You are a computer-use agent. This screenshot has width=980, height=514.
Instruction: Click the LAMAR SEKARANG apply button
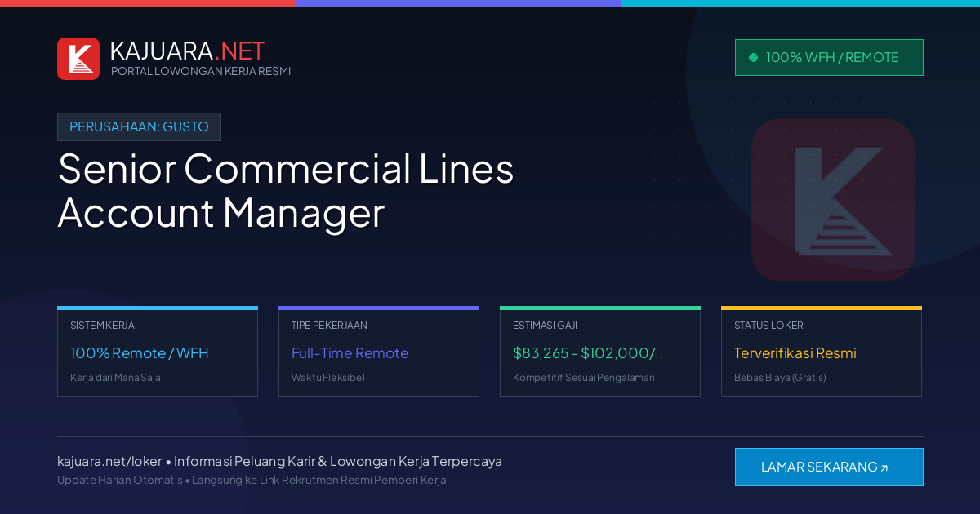click(x=829, y=467)
